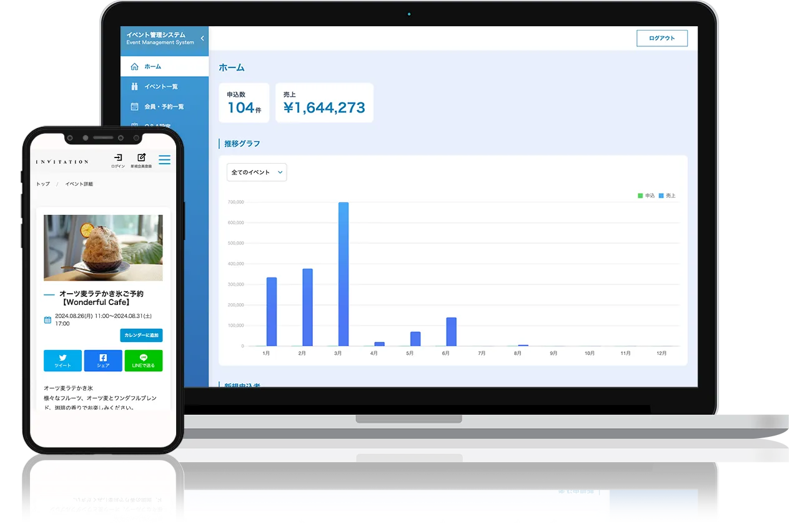Share event via Facebook シェア button

pos(103,361)
